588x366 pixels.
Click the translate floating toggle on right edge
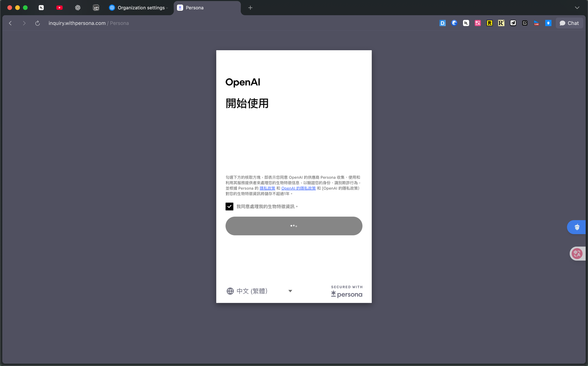click(x=577, y=253)
